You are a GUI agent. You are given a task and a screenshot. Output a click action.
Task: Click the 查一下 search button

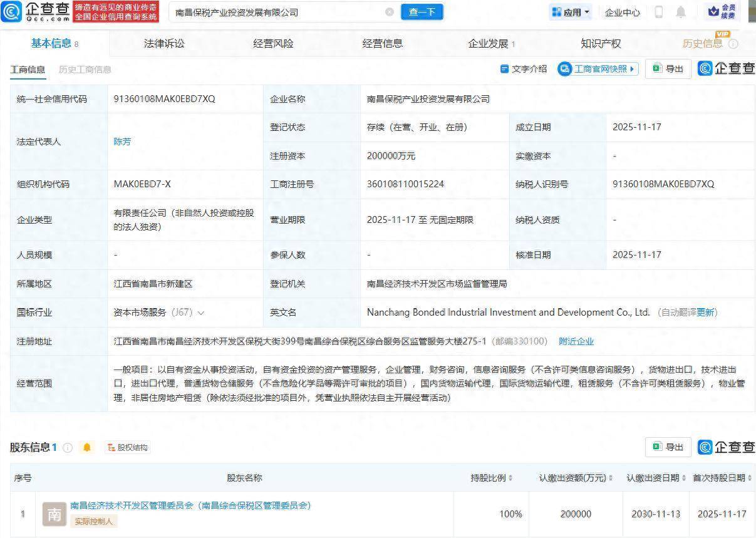[x=422, y=11]
